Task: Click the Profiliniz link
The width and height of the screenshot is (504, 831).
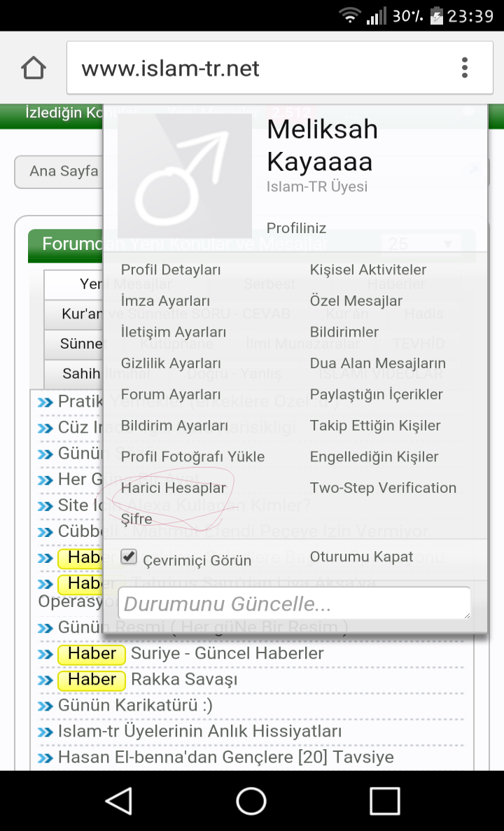Action: pos(296,228)
